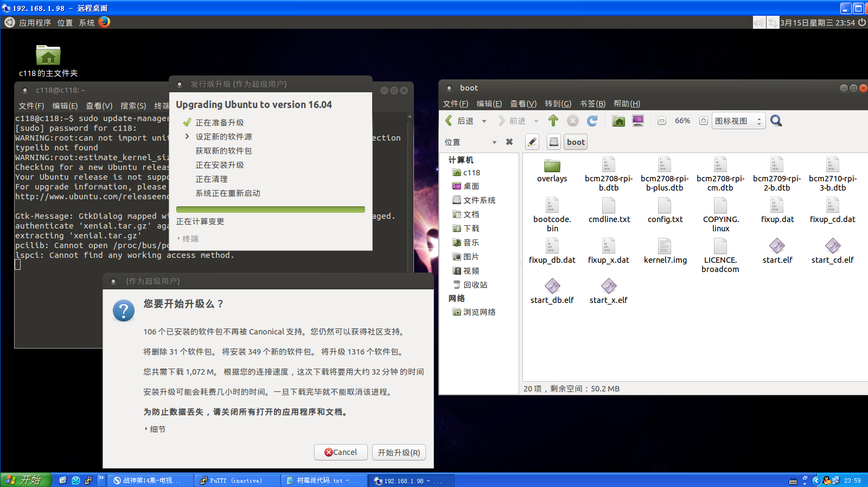The height and width of the screenshot is (487, 868).
Task: Switch to PuTTY (inactive) taskbar item
Action: (238, 480)
